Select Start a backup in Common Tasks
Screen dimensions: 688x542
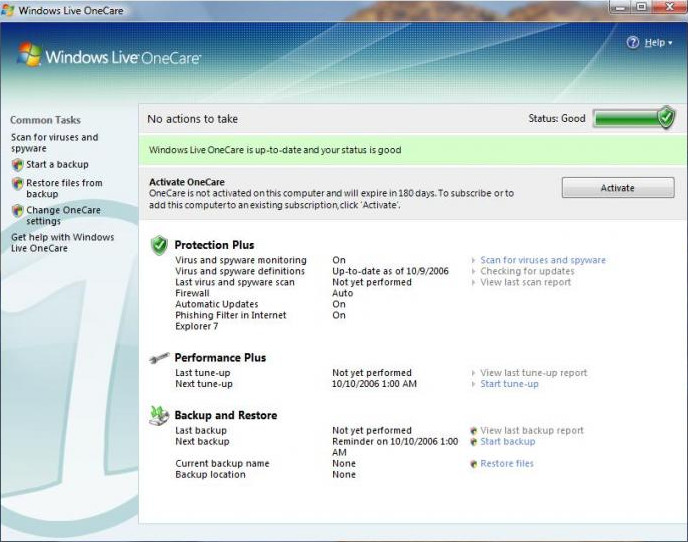pyautogui.click(x=57, y=165)
